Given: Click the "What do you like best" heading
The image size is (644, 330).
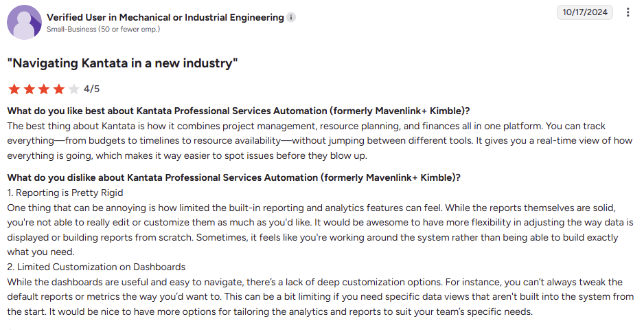Looking at the screenshot, I should pyautogui.click(x=238, y=111).
